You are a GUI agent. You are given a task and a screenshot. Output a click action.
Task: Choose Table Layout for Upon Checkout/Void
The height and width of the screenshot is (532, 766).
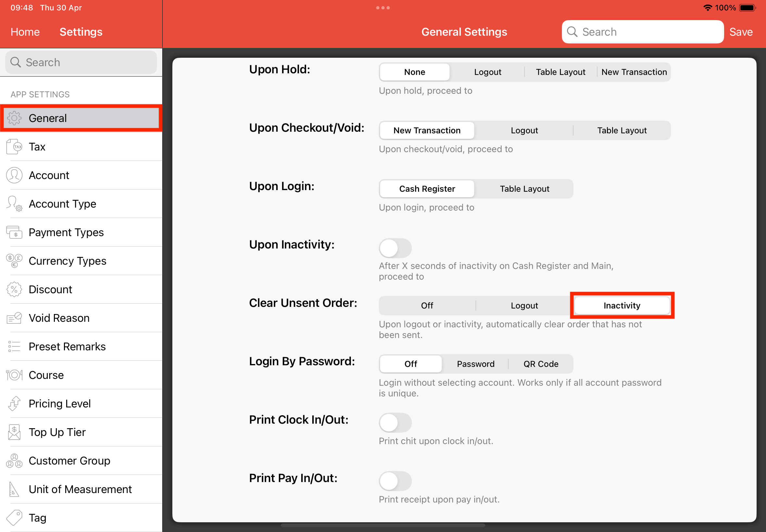click(622, 130)
